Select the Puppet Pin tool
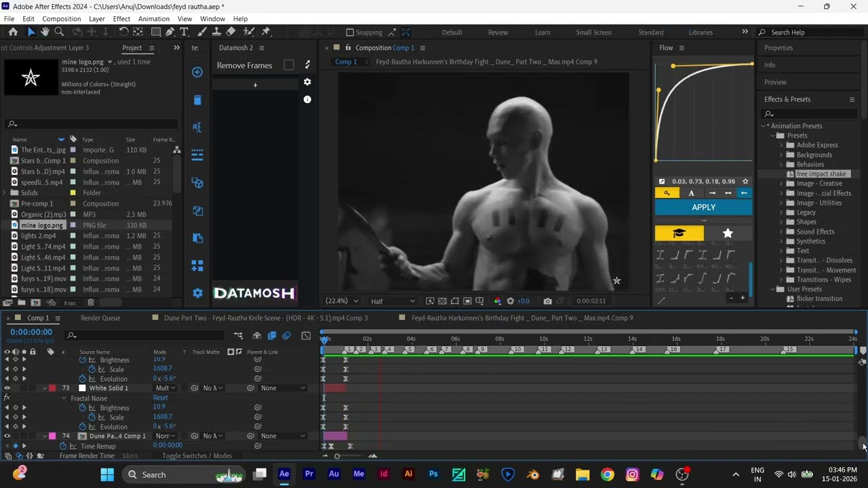868x488 pixels. [266, 32]
